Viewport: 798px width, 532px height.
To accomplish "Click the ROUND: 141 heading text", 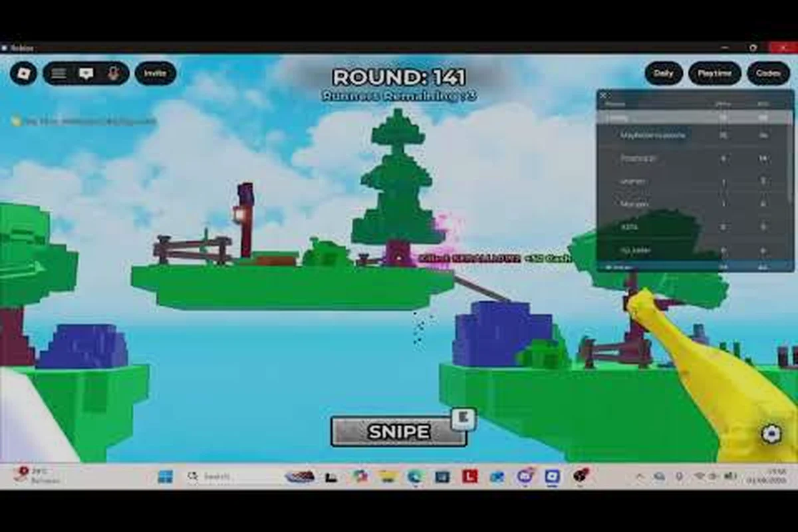I will (399, 77).
